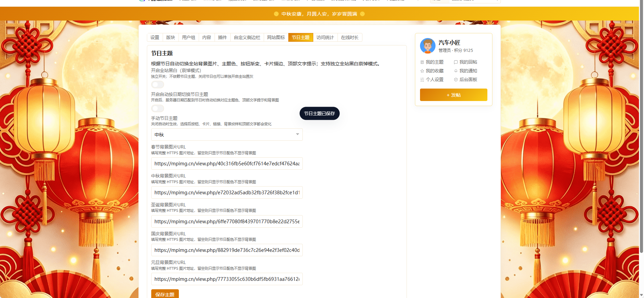
Task: View the 在线时长 tab
Action: click(x=350, y=37)
